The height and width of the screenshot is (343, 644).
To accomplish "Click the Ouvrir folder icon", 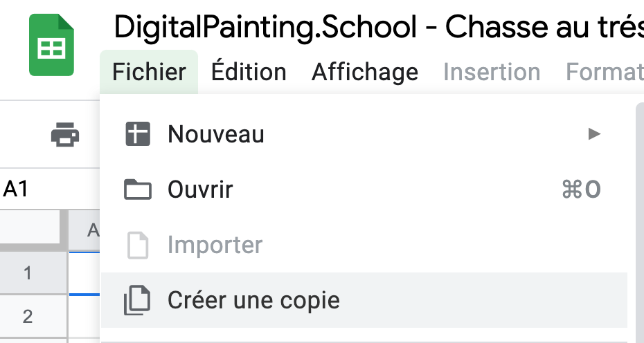I will coord(137,189).
